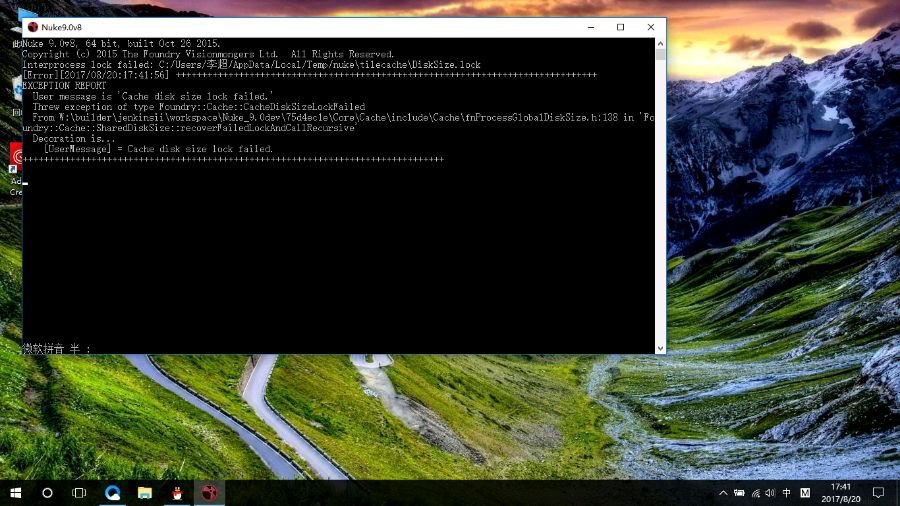
Task: Maximize the Nuke9.0v8 console window
Action: pos(620,27)
